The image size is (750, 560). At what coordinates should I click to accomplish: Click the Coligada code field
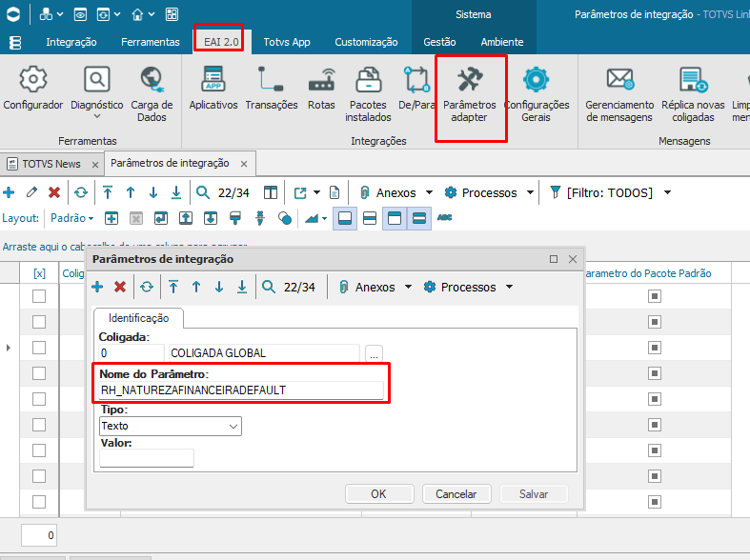132,353
